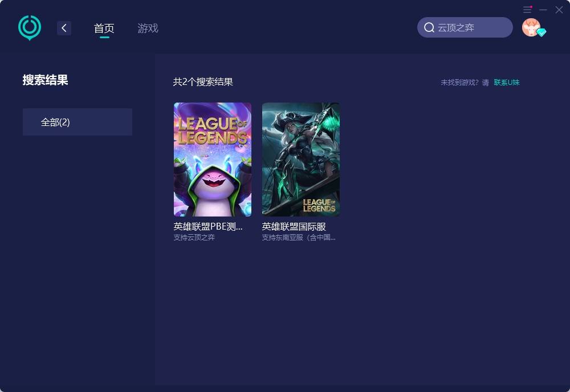Focus the search field containing 云顶之弈
The height and width of the screenshot is (392, 570).
[470, 27]
